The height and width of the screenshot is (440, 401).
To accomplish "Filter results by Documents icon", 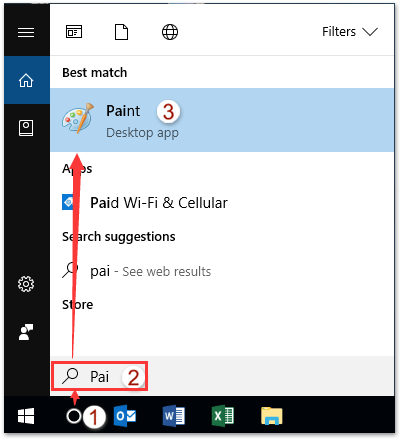I will click(121, 32).
